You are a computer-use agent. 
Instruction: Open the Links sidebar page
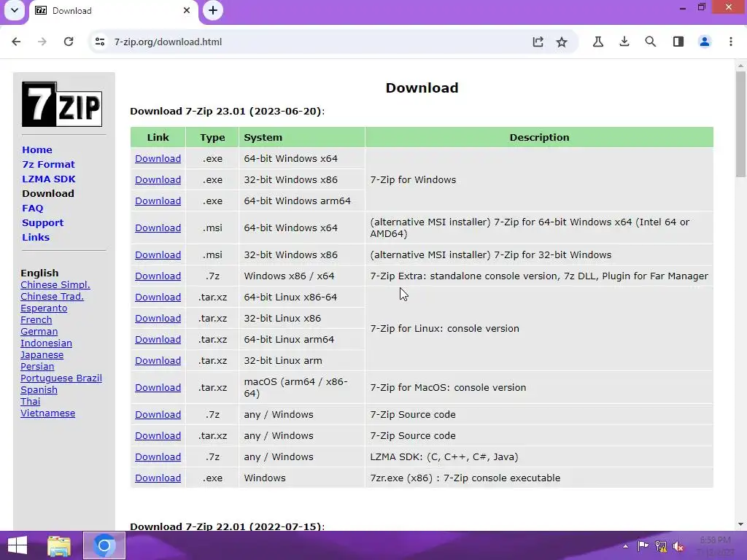point(36,237)
